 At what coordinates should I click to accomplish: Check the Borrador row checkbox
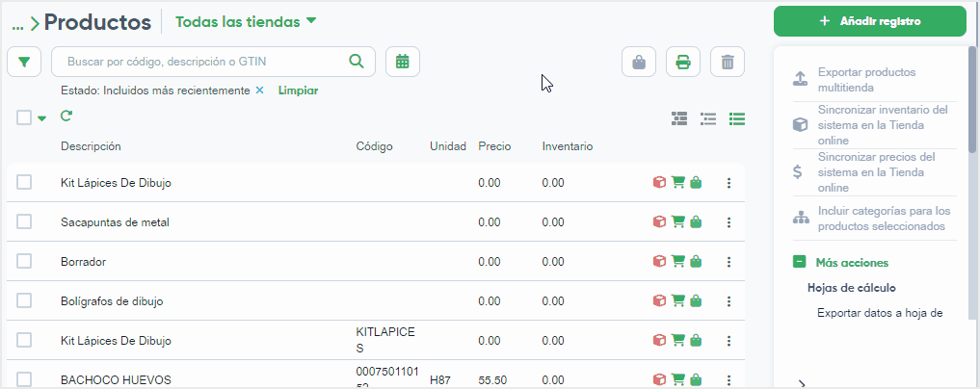25,262
